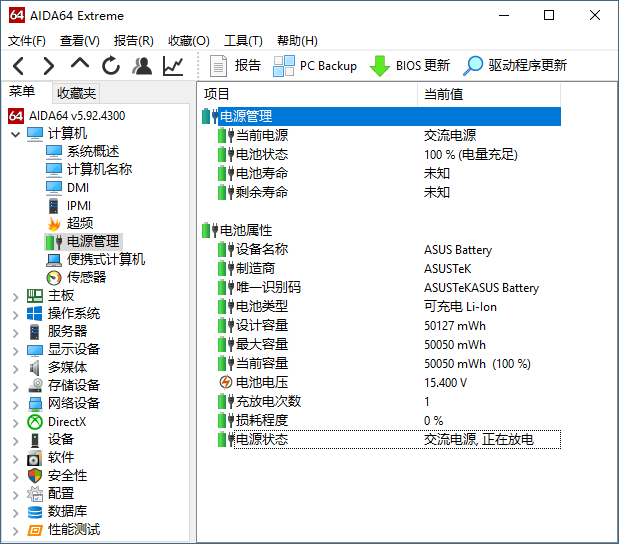Switch to the 收藏夹 tab
The height and width of the screenshot is (544, 619).
pyautogui.click(x=76, y=93)
